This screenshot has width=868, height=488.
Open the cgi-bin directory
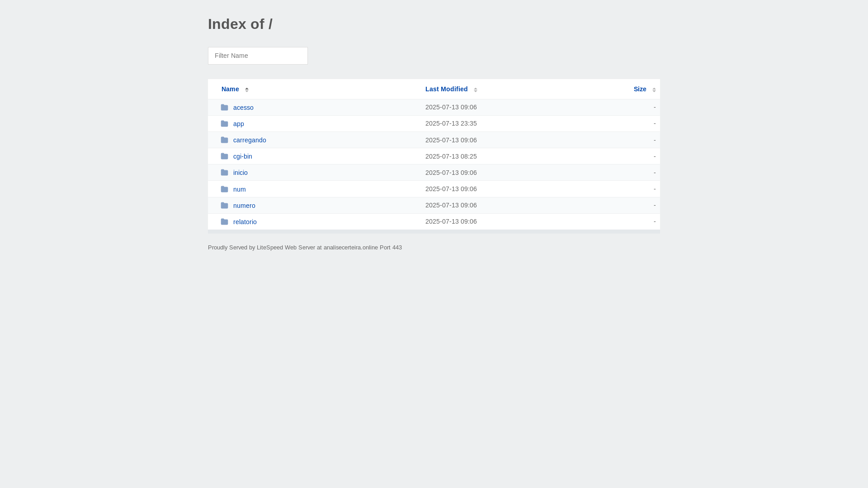(243, 156)
